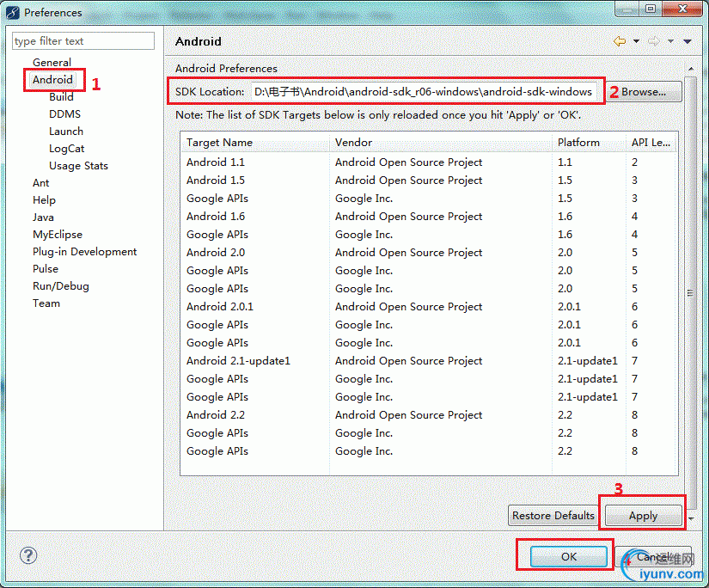
Task: Select the Android 2.0 target row
Action: tap(429, 253)
